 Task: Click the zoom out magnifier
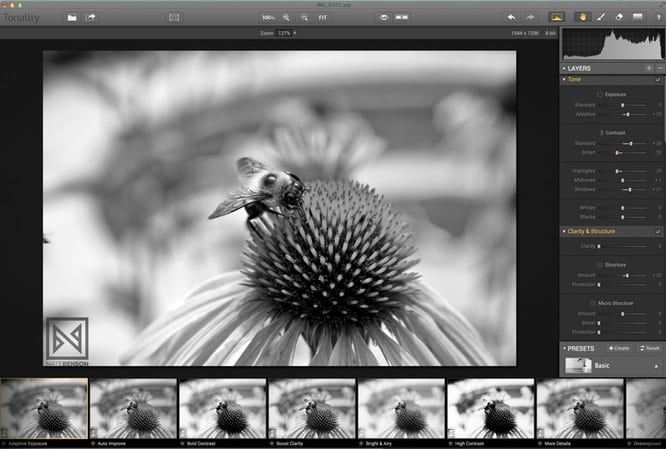[305, 17]
